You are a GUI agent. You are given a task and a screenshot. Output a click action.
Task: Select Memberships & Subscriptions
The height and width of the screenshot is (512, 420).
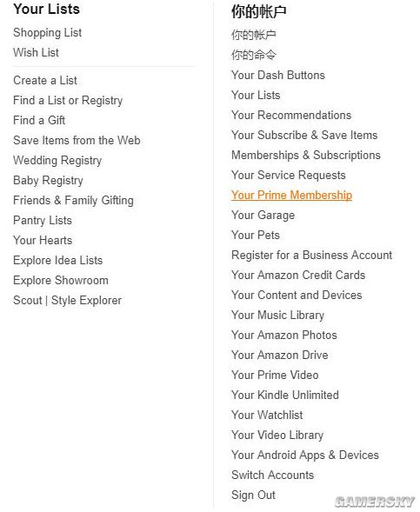pyautogui.click(x=306, y=156)
